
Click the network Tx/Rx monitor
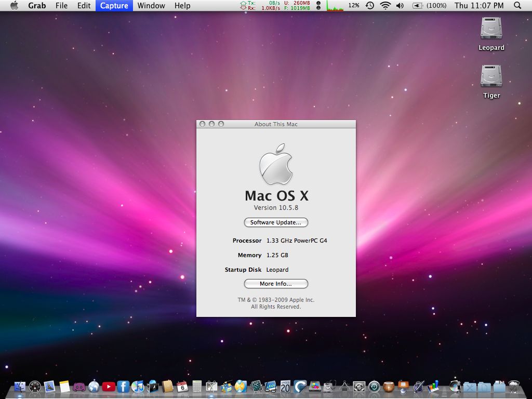(260, 5)
